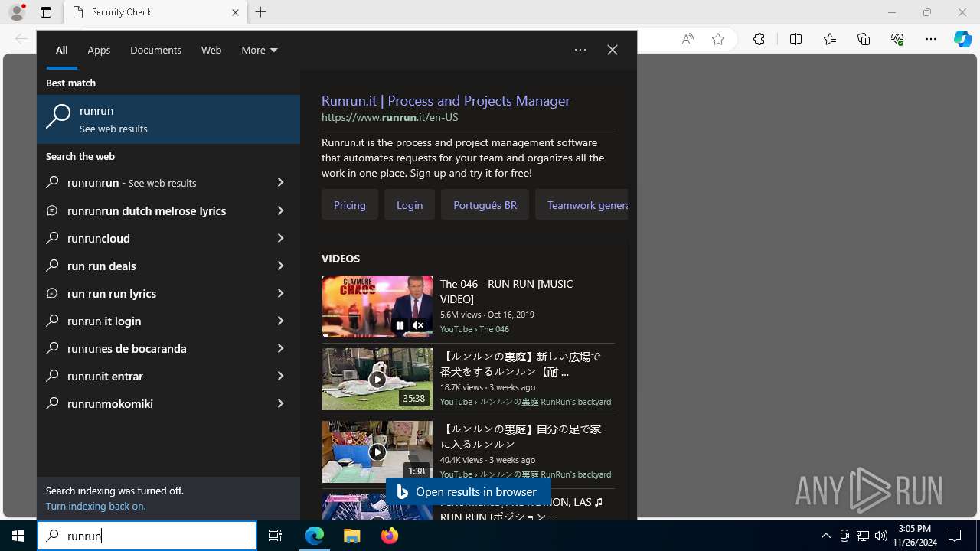Open Runrun.it Process and Projects Manager link
Viewport: 980px width, 551px height.
click(446, 100)
